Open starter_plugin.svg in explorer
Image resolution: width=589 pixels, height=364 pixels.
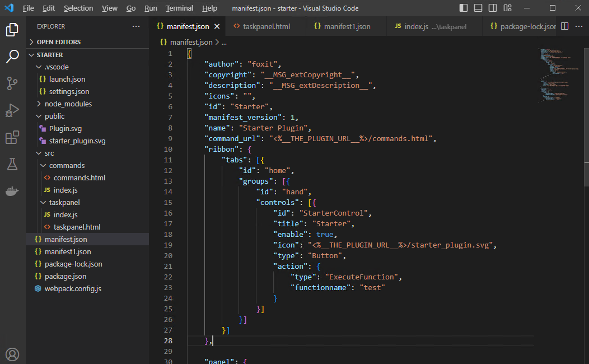tap(77, 141)
